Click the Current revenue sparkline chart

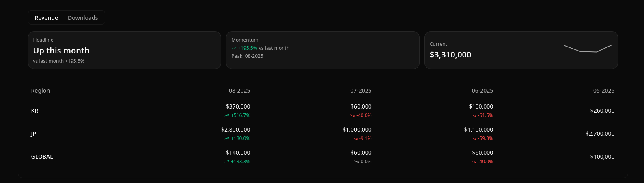coord(588,49)
